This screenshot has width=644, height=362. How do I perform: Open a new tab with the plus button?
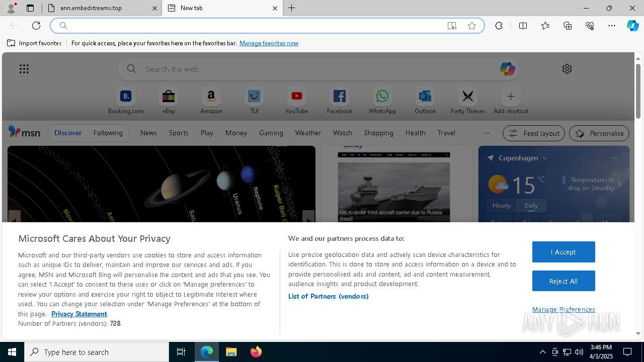pos(292,8)
